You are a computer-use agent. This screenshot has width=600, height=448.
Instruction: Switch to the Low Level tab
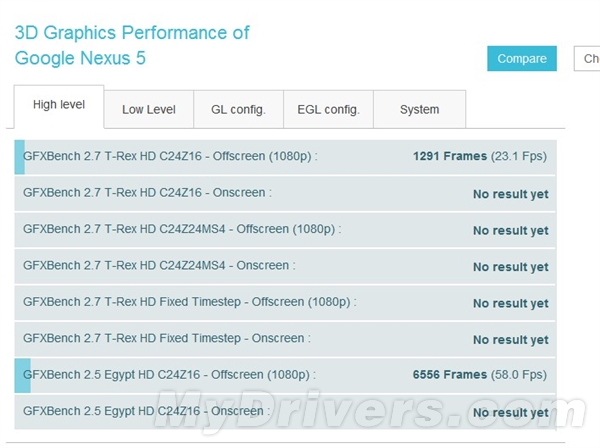click(x=148, y=109)
